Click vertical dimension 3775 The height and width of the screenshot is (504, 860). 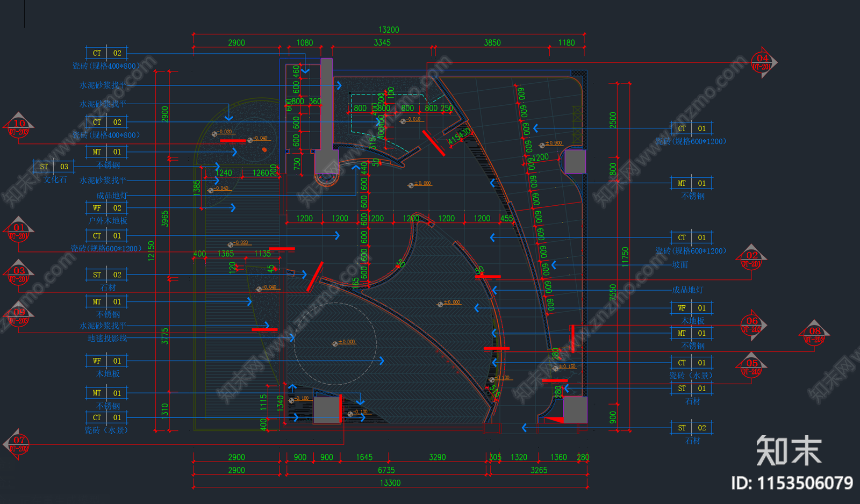tap(165, 336)
